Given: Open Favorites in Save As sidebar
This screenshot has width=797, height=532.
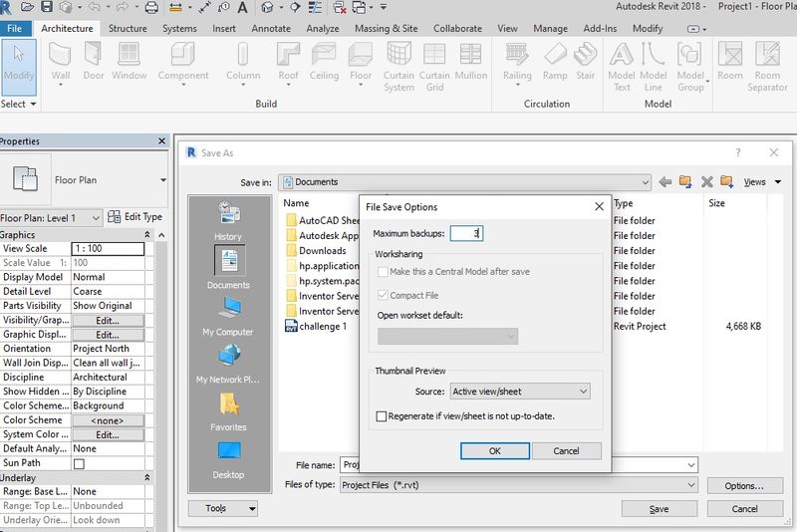Looking at the screenshot, I should click(228, 412).
